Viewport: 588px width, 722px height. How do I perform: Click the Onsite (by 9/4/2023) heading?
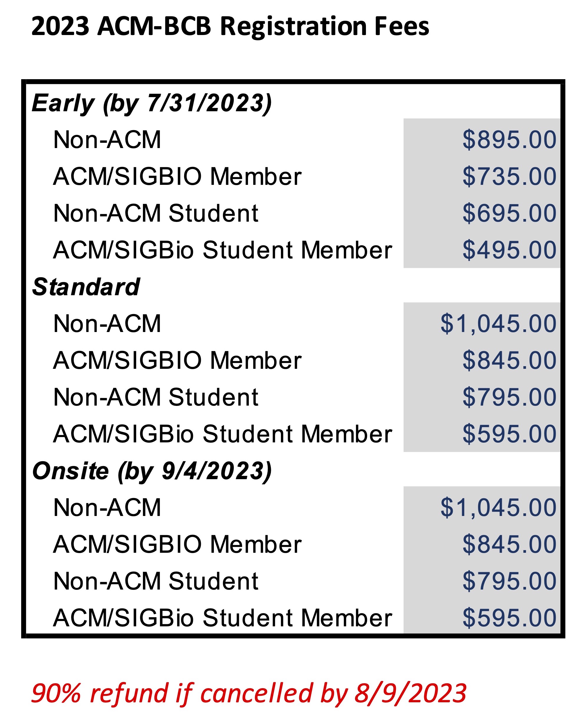[x=152, y=471]
